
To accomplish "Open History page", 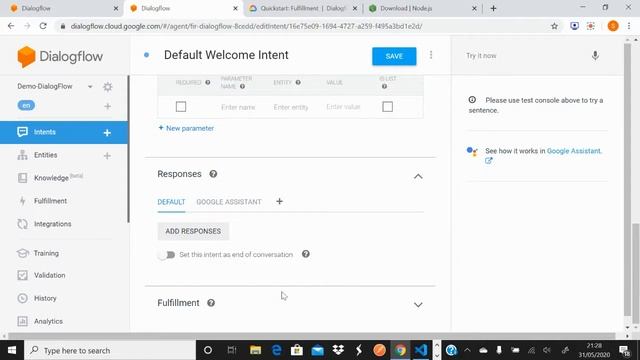I will [x=45, y=298].
